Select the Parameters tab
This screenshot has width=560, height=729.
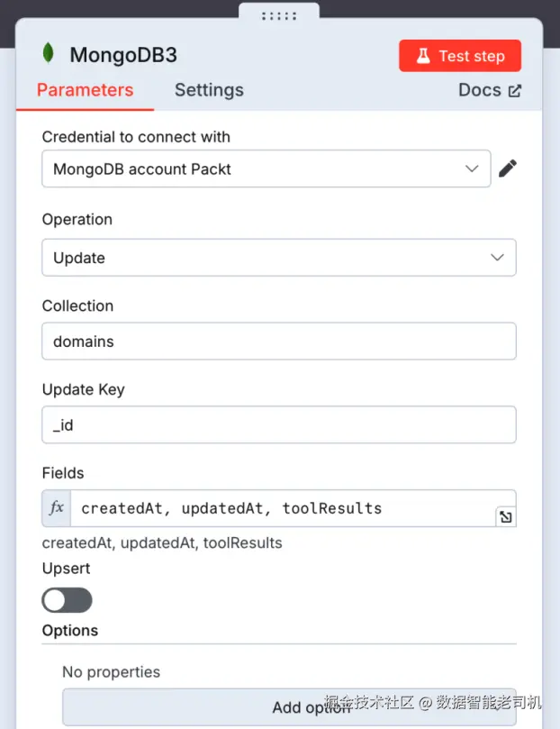tap(85, 90)
